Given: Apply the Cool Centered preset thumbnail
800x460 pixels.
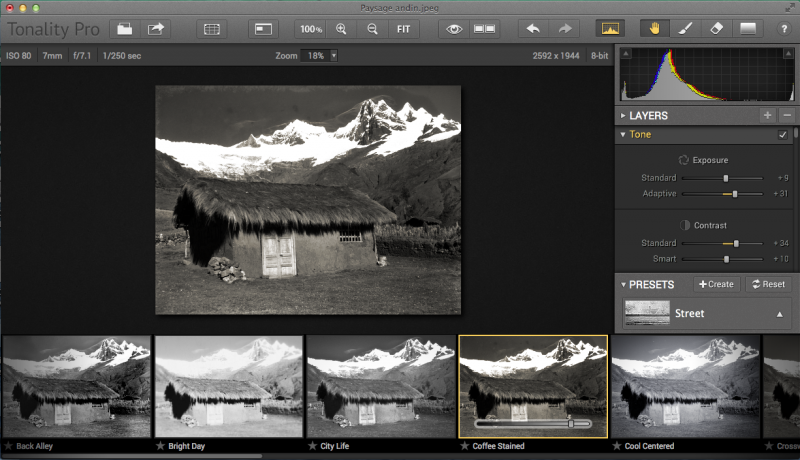Looking at the screenshot, I should [686, 386].
